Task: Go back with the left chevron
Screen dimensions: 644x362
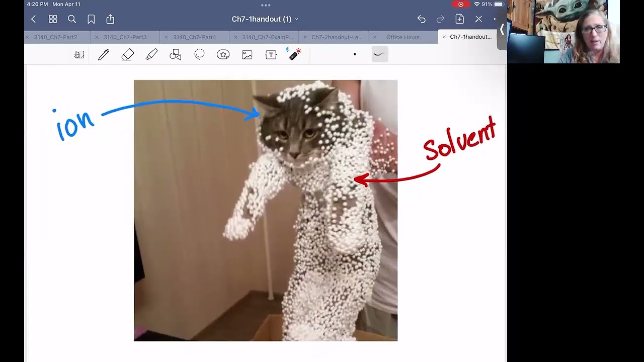Action: click(x=34, y=19)
